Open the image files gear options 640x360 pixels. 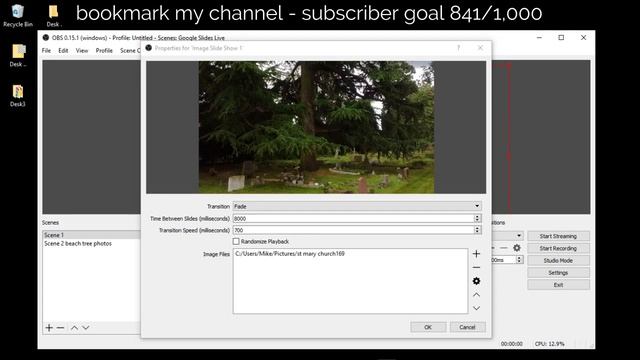pyautogui.click(x=476, y=281)
